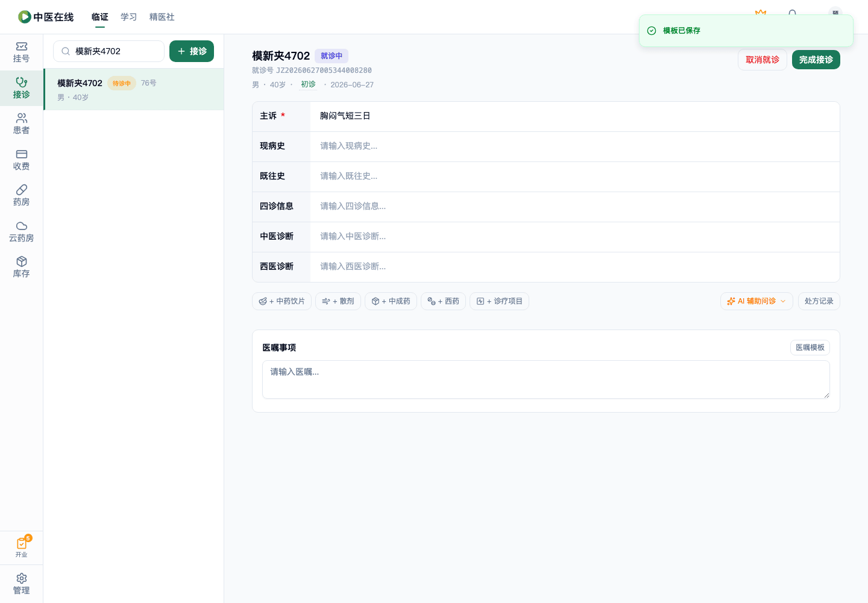Open 处方记录 records
868x603 pixels.
click(819, 301)
